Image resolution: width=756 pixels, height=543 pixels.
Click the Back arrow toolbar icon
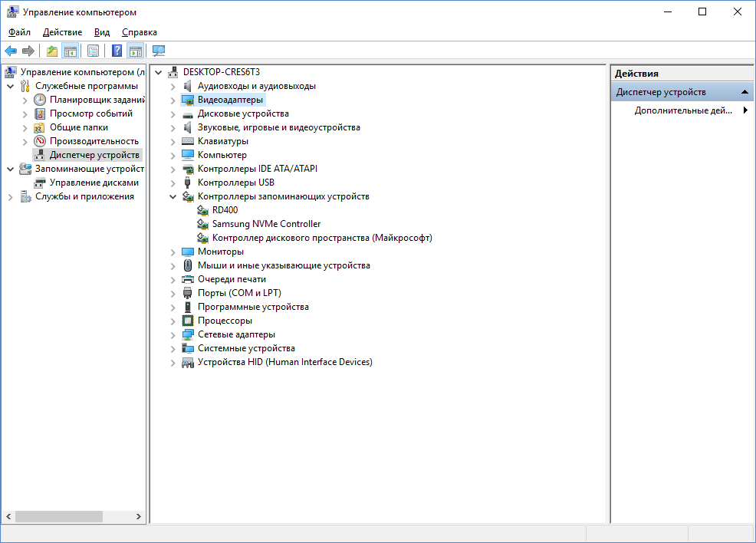[11, 51]
